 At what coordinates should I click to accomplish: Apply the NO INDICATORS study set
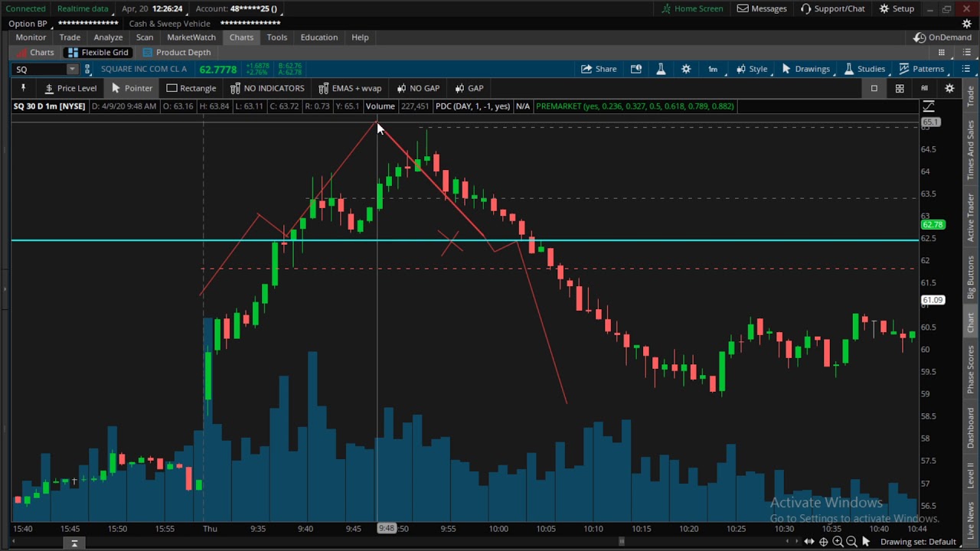(x=266, y=88)
